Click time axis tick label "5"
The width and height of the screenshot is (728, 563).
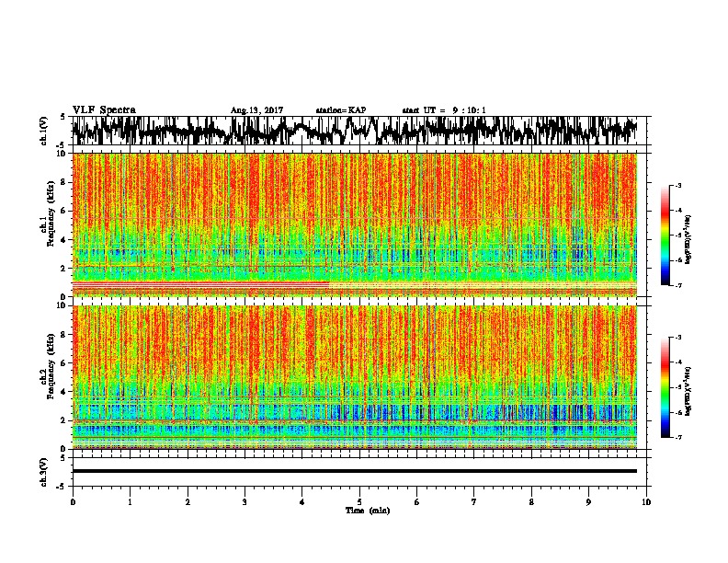[x=359, y=502]
